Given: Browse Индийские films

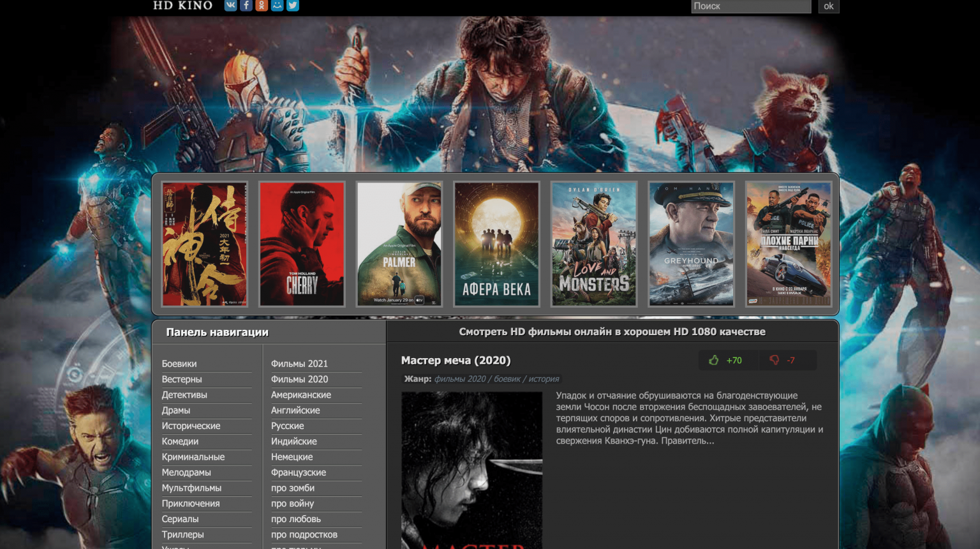Looking at the screenshot, I should (293, 441).
